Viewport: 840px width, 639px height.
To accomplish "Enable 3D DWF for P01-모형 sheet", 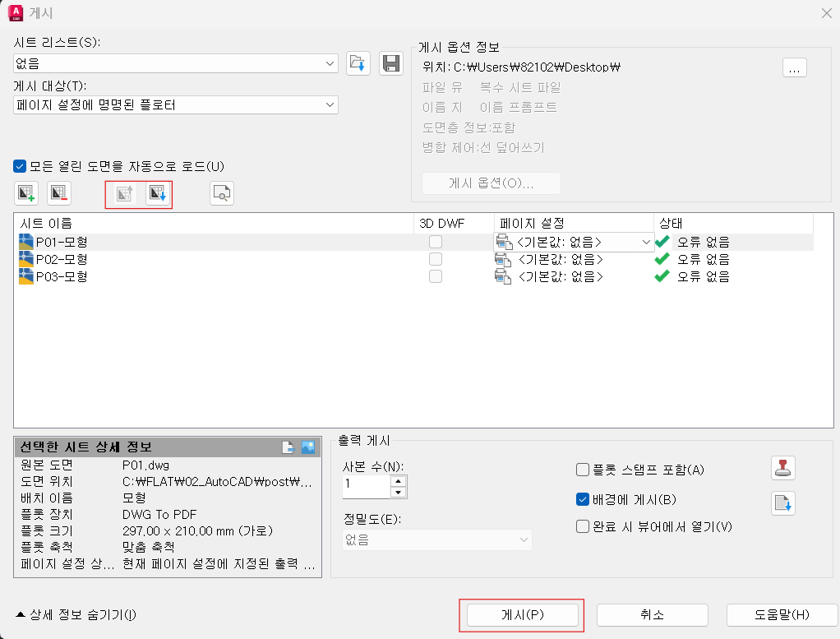I will click(435, 242).
